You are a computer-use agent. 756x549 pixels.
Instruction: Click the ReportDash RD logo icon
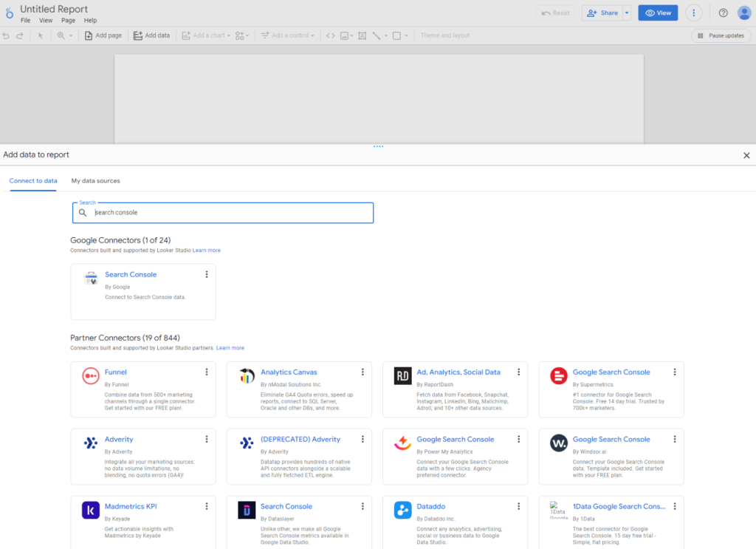(x=402, y=376)
